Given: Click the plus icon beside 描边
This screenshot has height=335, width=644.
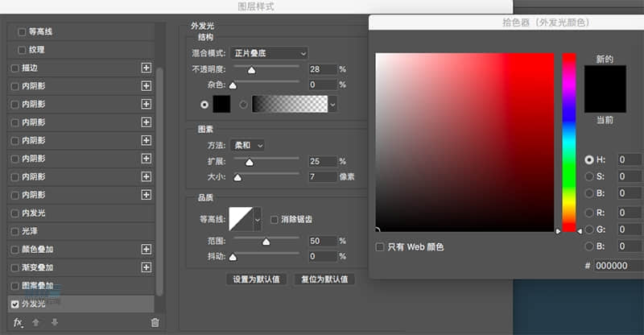Looking at the screenshot, I should (x=147, y=68).
